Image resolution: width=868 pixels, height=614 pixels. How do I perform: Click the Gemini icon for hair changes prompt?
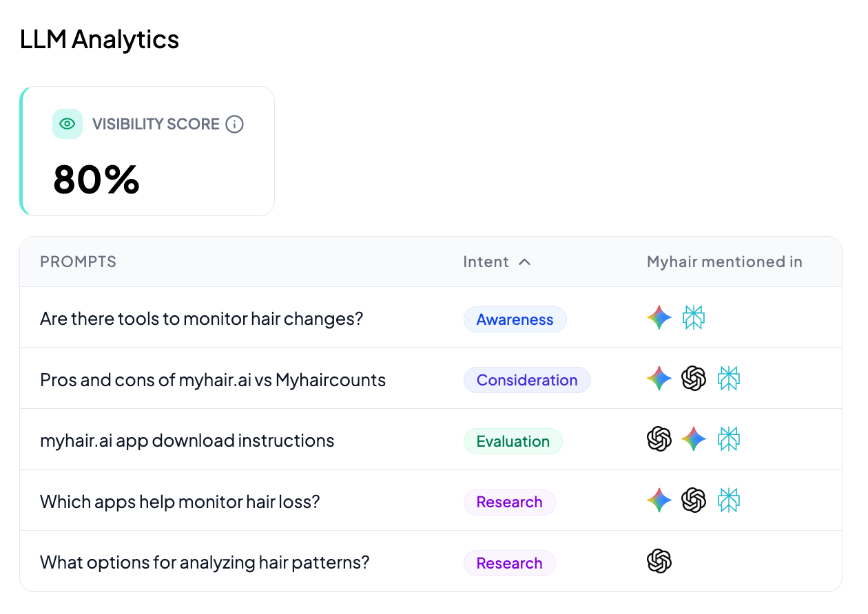(659, 317)
